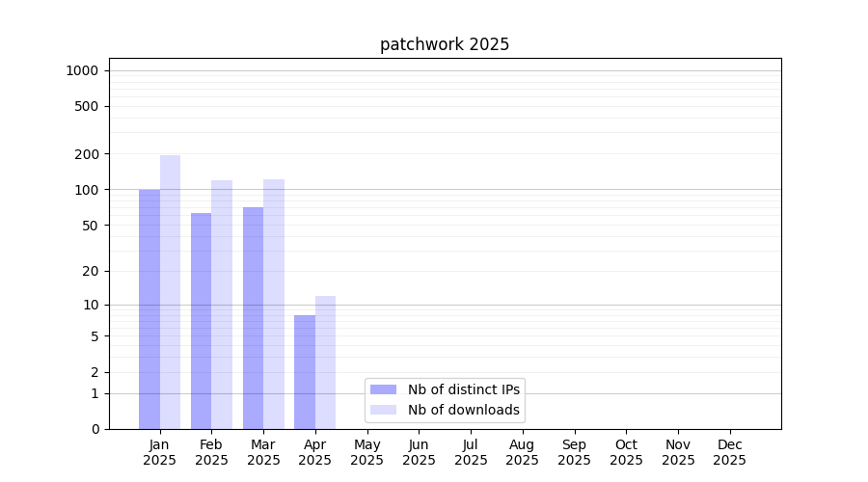Select the April distinct IPs bar
The width and height of the screenshot is (868, 482).
click(305, 372)
